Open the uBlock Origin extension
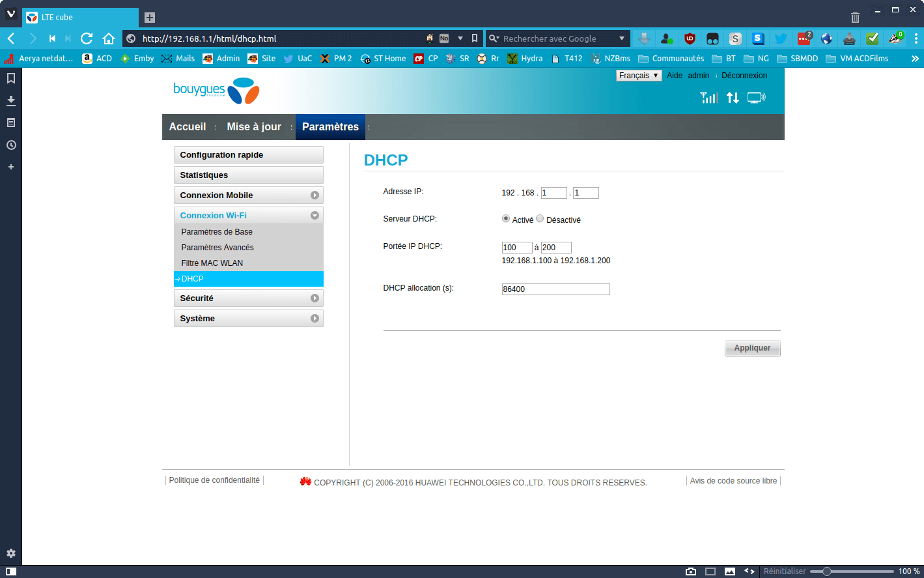Screen dimensions: 924x578 [690, 38]
